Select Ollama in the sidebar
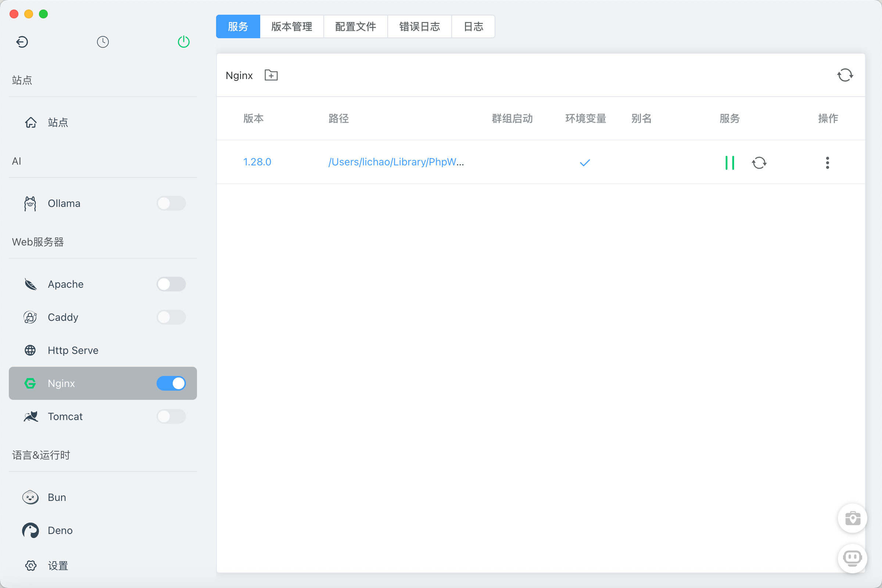Image resolution: width=882 pixels, height=588 pixels. point(103,203)
